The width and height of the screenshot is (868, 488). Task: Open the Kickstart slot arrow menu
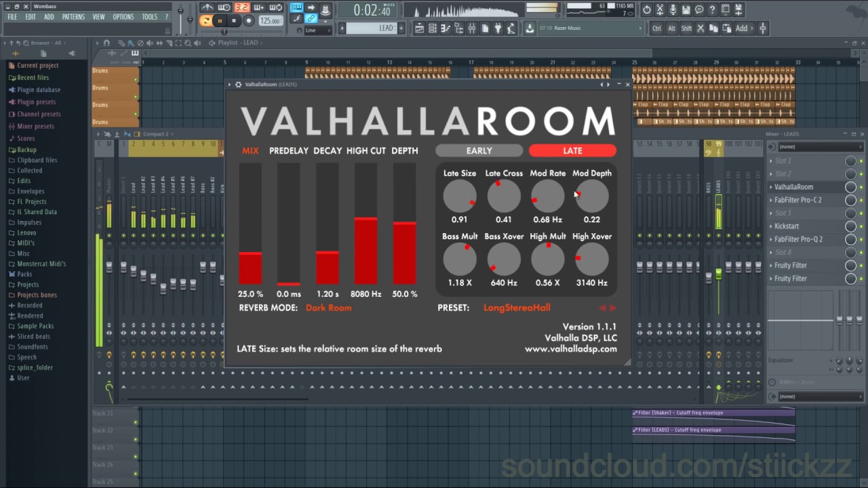coord(771,226)
